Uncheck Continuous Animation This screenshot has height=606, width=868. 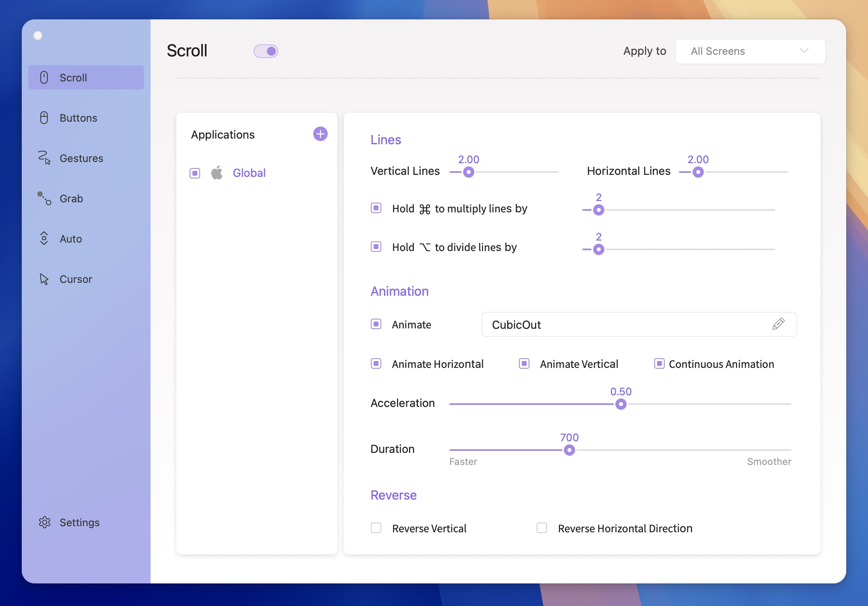(x=659, y=364)
